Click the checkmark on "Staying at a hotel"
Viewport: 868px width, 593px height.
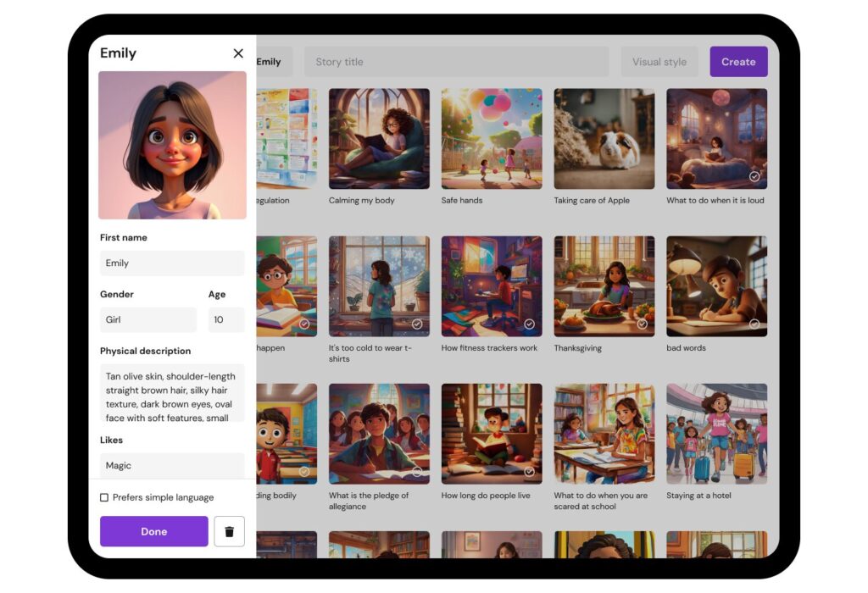coord(754,472)
